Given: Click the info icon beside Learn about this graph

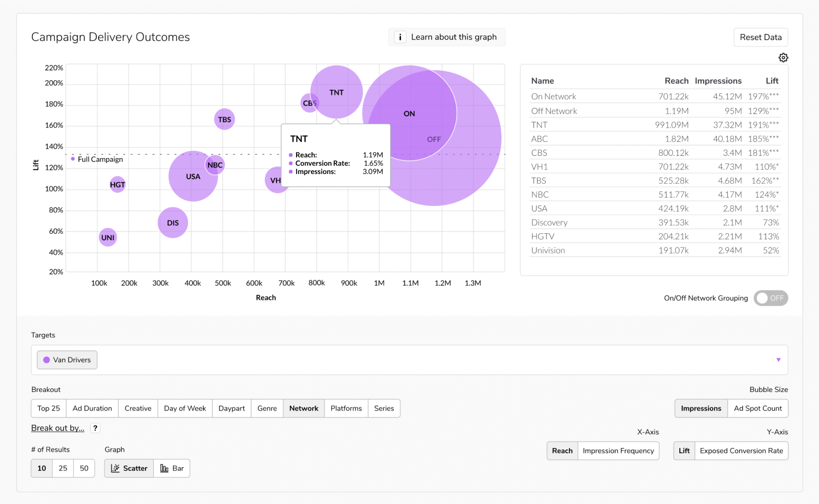Looking at the screenshot, I should [x=400, y=37].
